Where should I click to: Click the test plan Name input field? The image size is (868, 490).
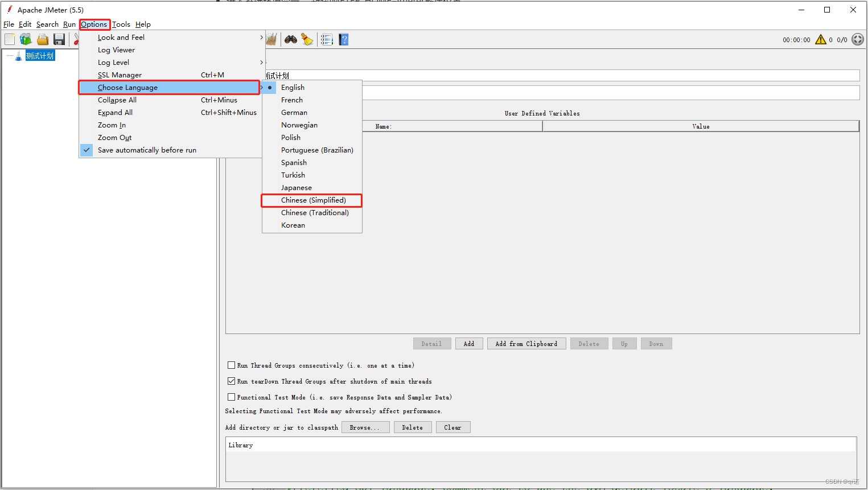(562, 76)
